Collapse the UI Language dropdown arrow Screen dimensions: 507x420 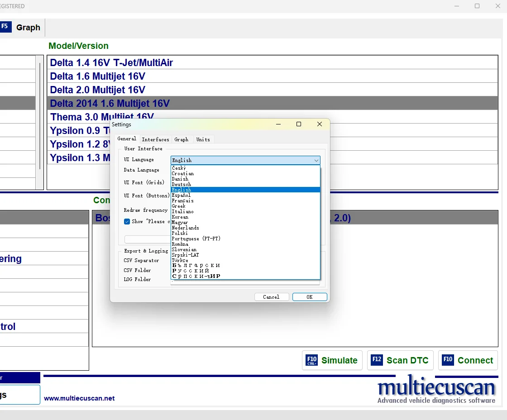pyautogui.click(x=316, y=160)
